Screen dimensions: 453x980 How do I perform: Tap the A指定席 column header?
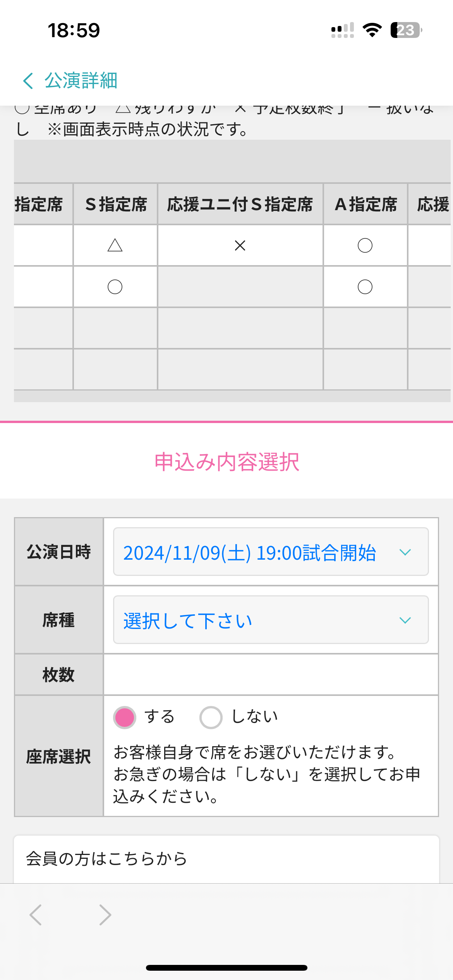click(365, 204)
